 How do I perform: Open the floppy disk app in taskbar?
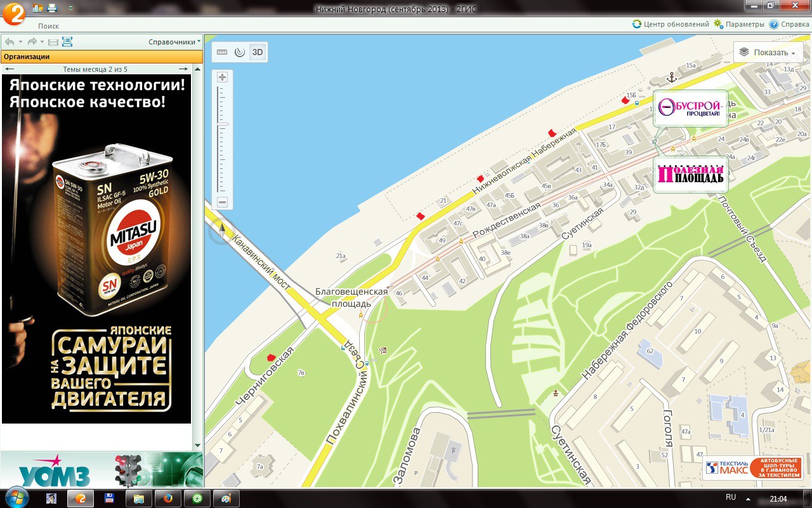click(x=109, y=498)
